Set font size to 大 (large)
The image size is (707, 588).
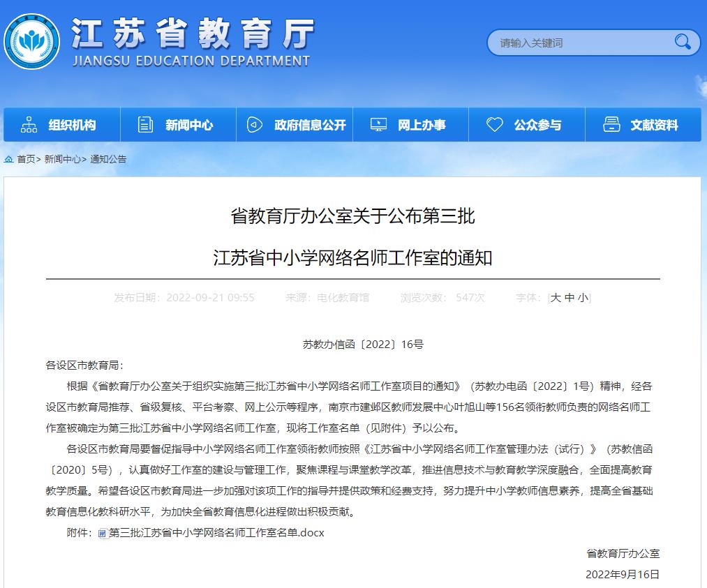(556, 298)
